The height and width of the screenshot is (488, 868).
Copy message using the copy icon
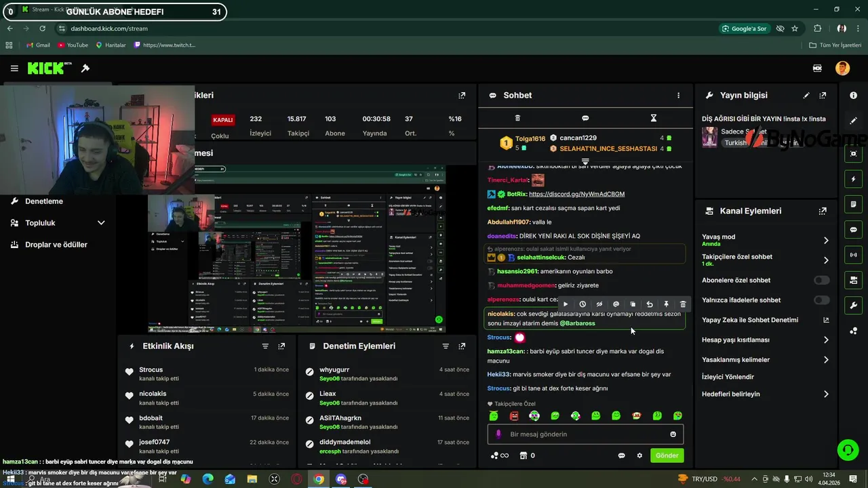633,304
